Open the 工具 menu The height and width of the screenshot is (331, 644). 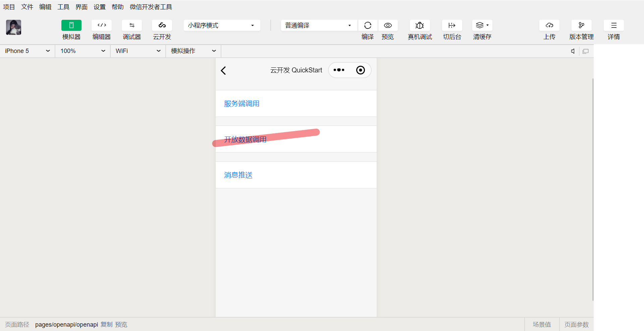point(63,7)
